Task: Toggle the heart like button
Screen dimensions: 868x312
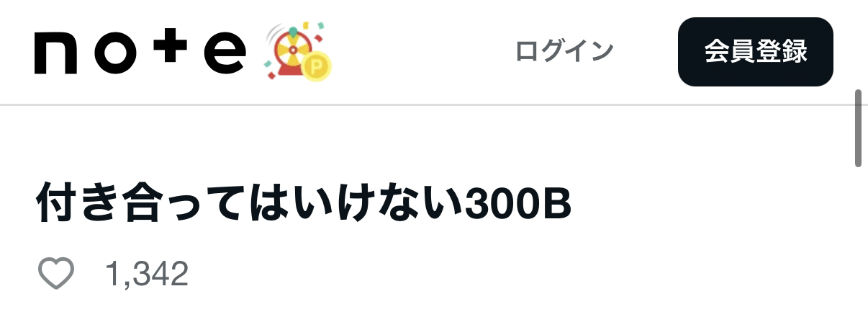Action: click(x=55, y=275)
